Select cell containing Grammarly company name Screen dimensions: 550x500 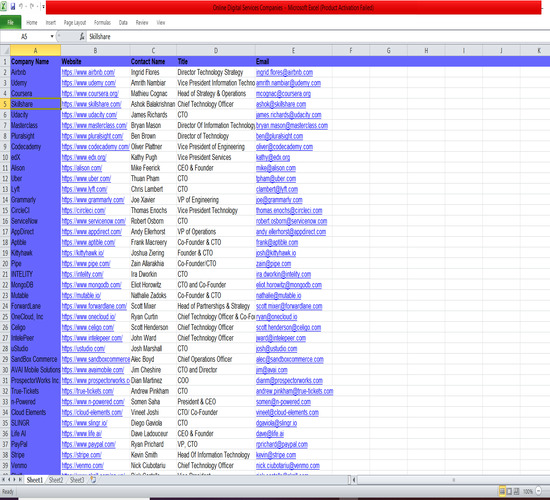click(35, 200)
